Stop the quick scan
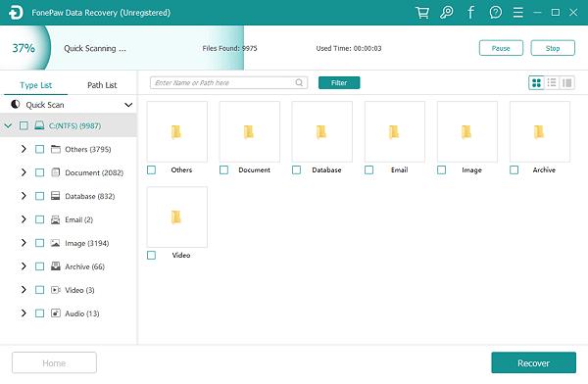 (553, 48)
